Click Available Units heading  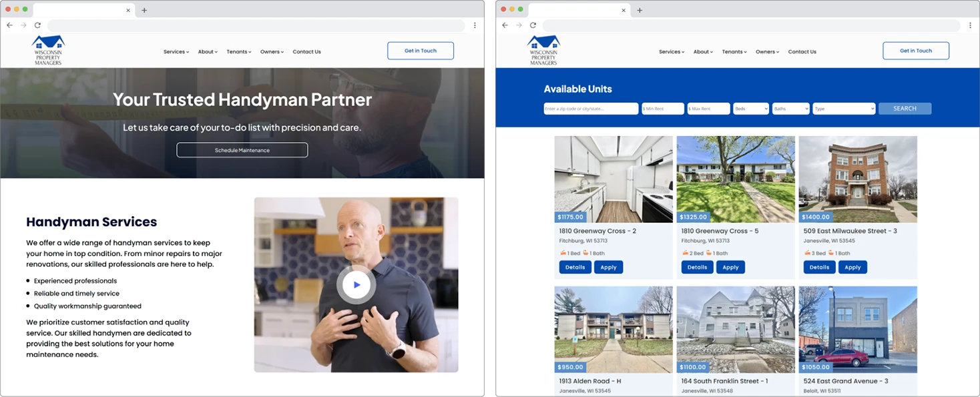click(577, 89)
